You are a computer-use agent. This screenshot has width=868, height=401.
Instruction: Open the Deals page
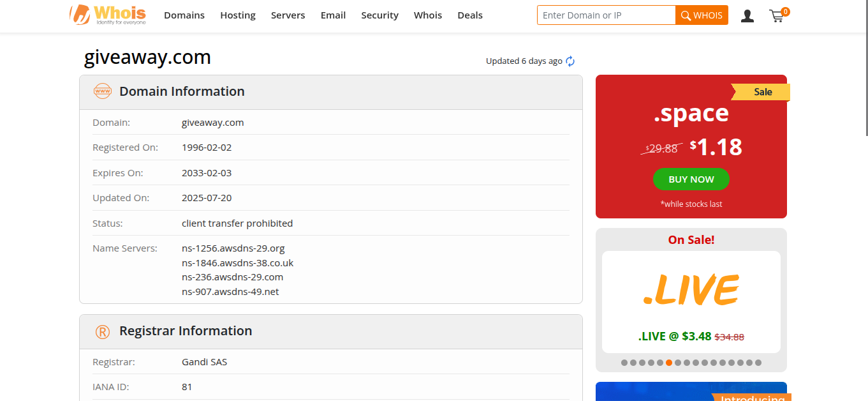point(470,15)
